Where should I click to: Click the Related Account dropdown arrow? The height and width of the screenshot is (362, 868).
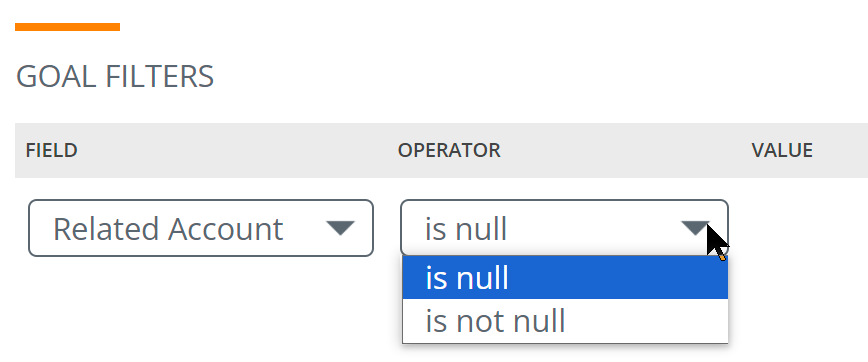pyautogui.click(x=340, y=227)
